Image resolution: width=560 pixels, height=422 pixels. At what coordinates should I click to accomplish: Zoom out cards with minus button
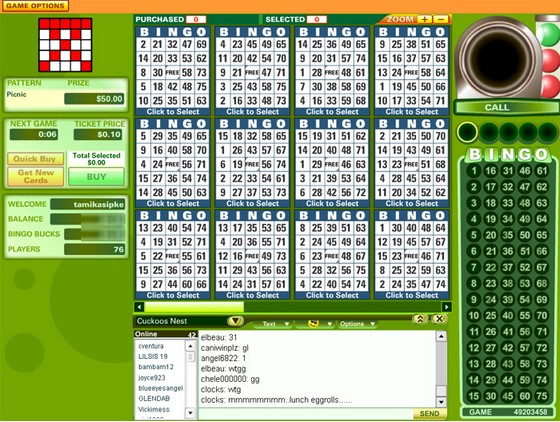[441, 19]
